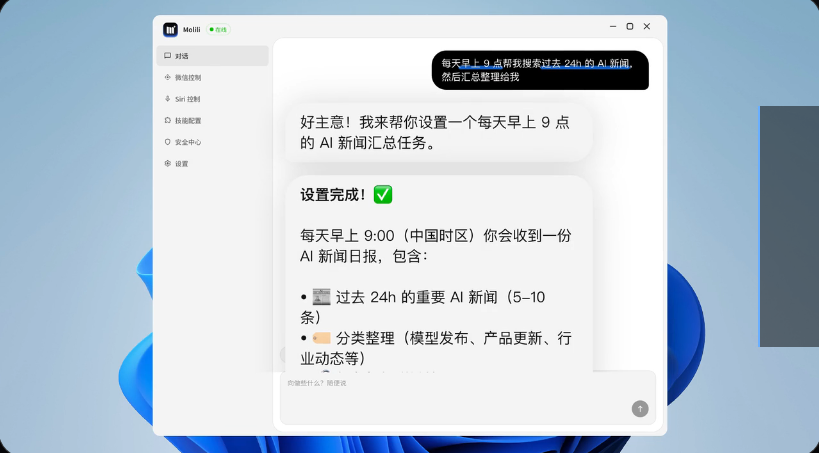Image resolution: width=819 pixels, height=453 pixels.
Task: Click the Molili app logo icon
Action: [x=170, y=29]
